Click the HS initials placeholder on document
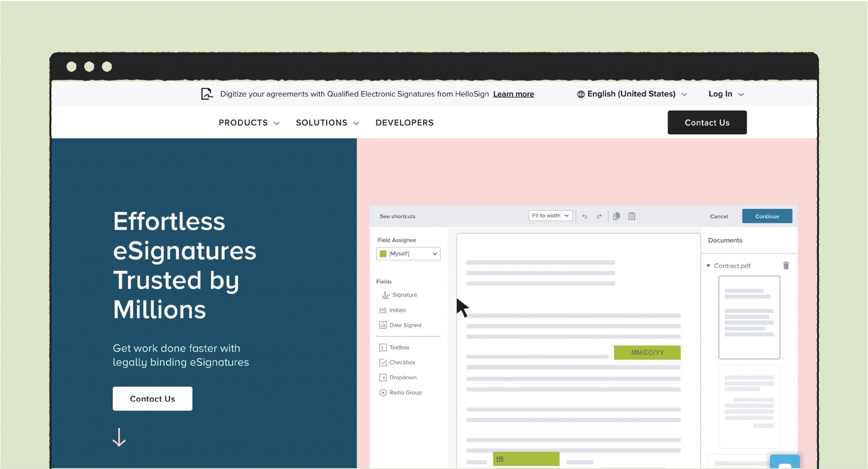 coord(526,458)
